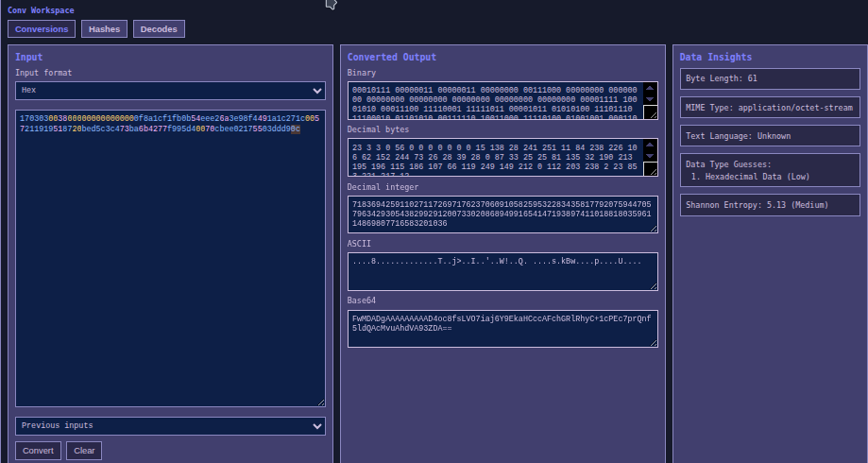Click Shannon Entropy: 5.13 (Medium) entry
The height and width of the screenshot is (463, 868).
[x=770, y=205]
